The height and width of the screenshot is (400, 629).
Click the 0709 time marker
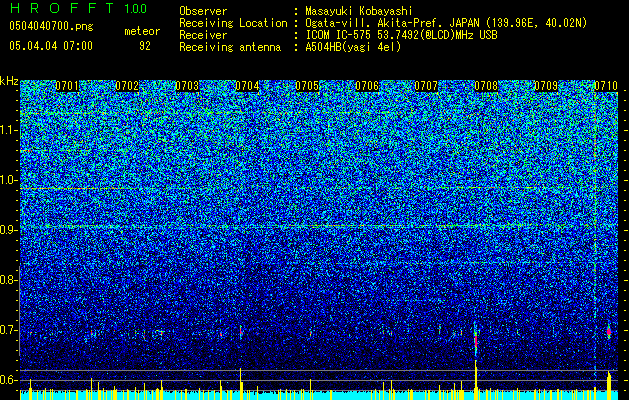point(546,86)
